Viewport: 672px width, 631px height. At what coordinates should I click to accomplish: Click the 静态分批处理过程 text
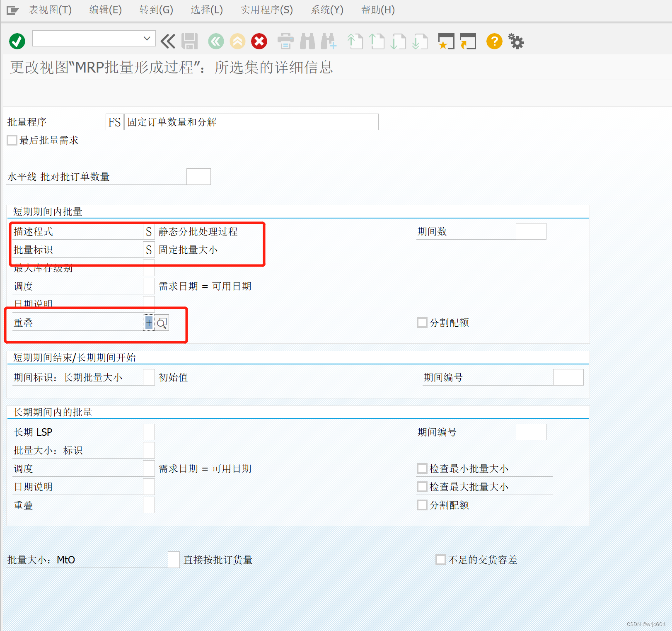198,231
